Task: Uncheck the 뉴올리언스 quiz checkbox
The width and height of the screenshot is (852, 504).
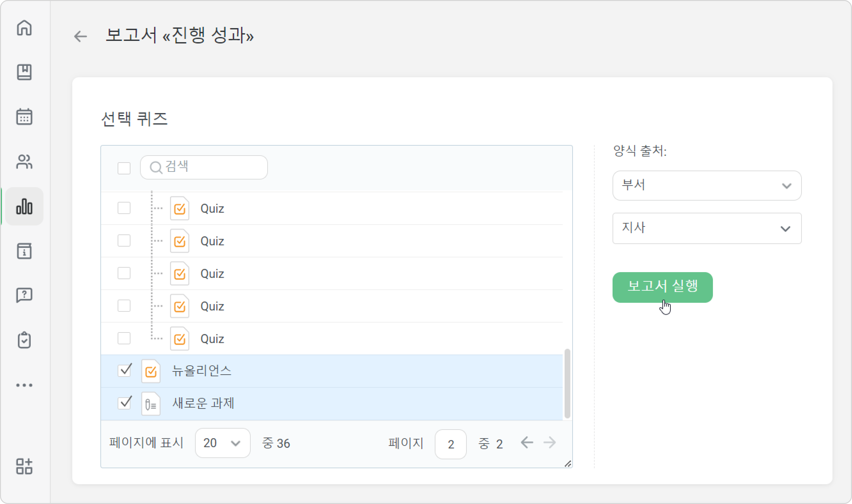Action: click(124, 370)
